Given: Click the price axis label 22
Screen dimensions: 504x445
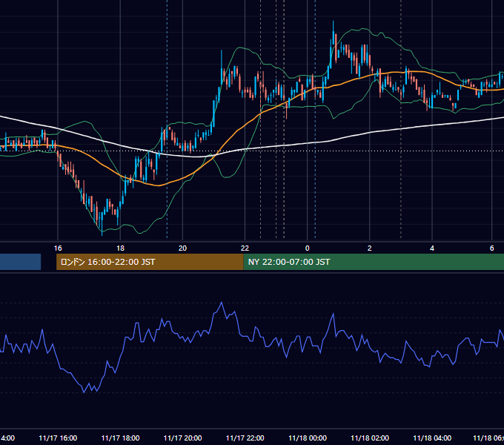Looking at the screenshot, I should (x=245, y=248).
